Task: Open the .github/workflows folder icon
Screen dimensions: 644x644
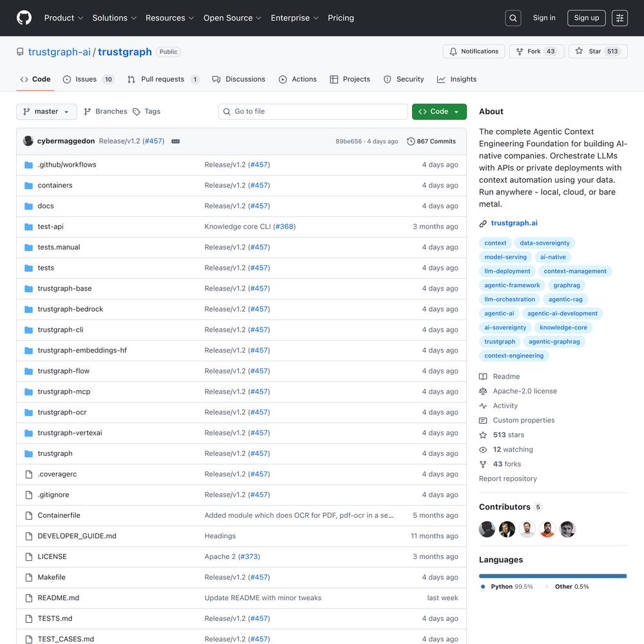Action: coord(28,165)
